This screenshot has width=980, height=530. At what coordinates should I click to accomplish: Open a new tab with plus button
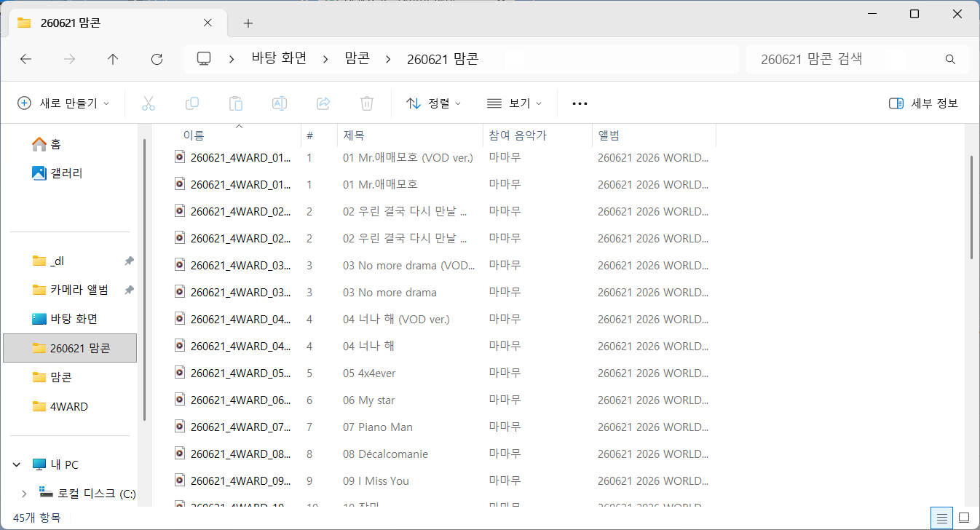coord(248,23)
